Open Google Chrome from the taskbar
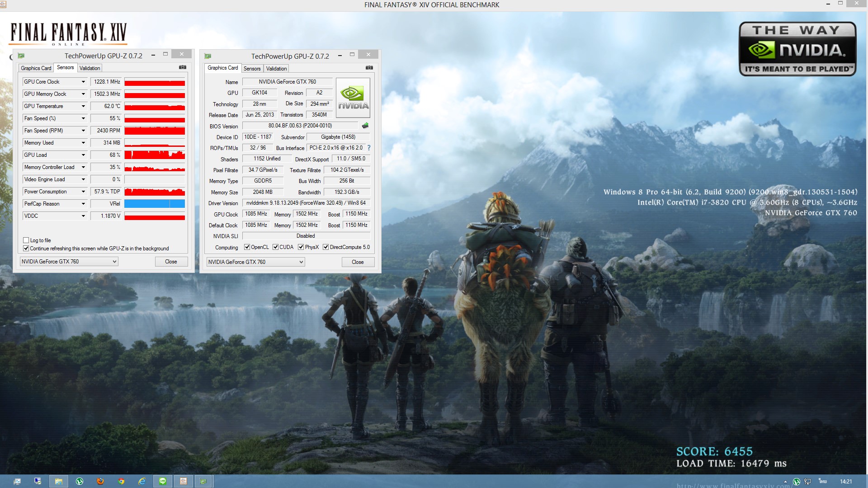Image resolution: width=868 pixels, height=488 pixels. coord(121,481)
